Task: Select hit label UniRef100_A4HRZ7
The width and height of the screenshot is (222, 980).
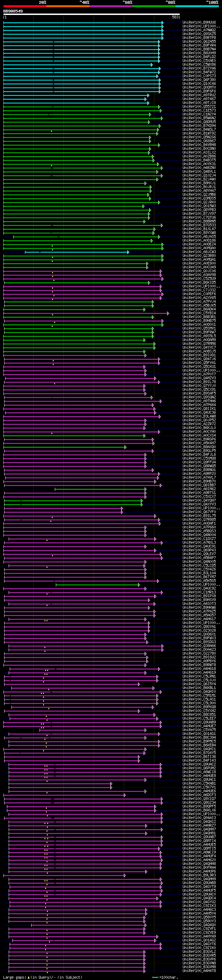Action: click(x=199, y=825)
